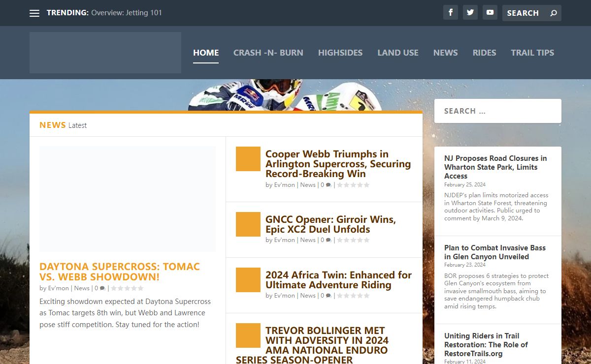Screen dimensions: 591x364
Task: Click Ev'mon author under Cooper Webb article
Action: [284, 185]
